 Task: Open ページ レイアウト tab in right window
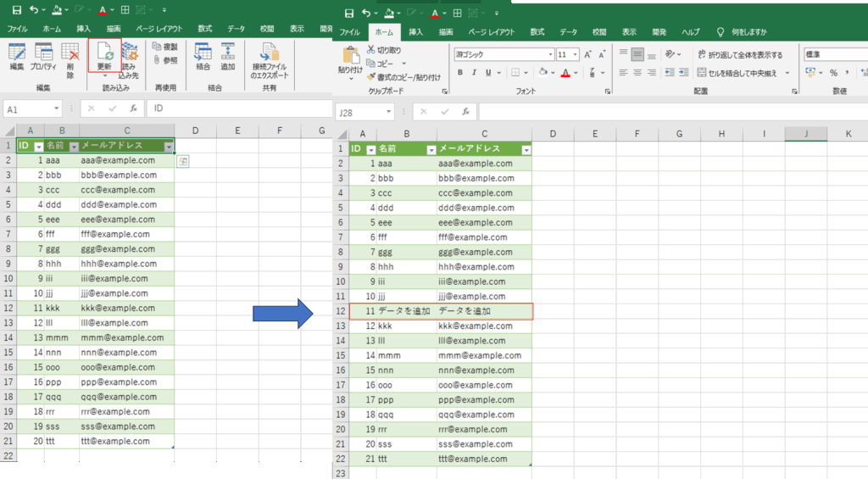click(x=492, y=32)
